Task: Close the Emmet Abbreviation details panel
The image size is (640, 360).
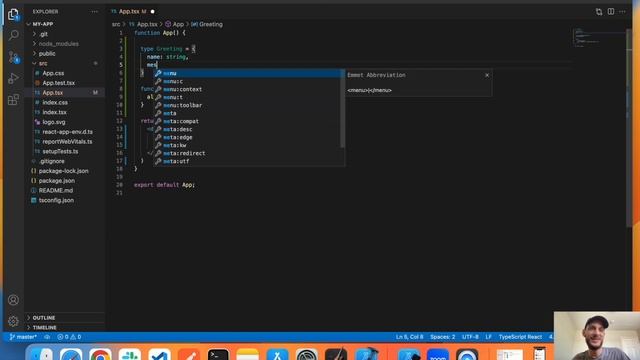Action: (487, 75)
